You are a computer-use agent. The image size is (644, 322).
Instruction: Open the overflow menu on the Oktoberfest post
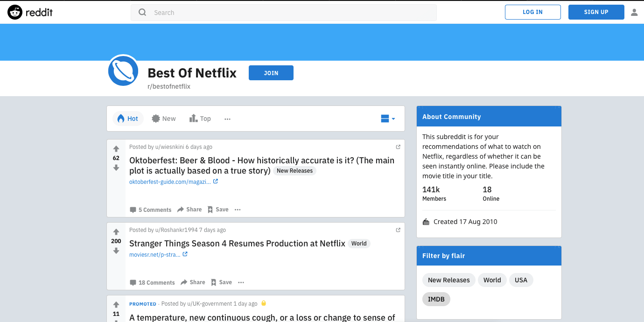click(238, 210)
